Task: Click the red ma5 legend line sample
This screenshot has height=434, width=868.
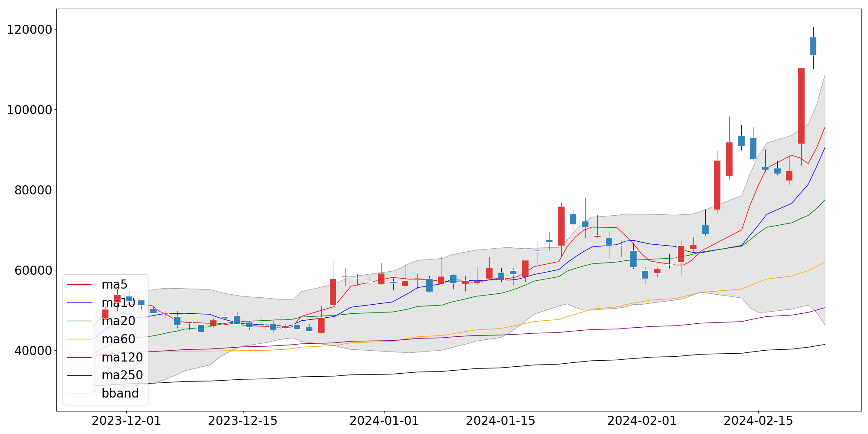Action: click(x=80, y=285)
